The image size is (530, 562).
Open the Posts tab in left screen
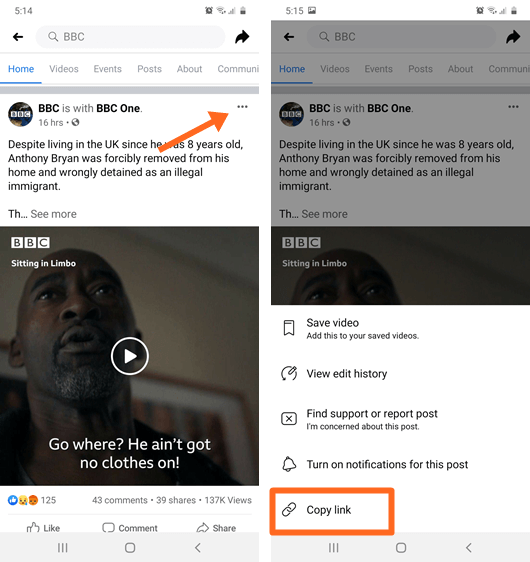click(x=149, y=69)
